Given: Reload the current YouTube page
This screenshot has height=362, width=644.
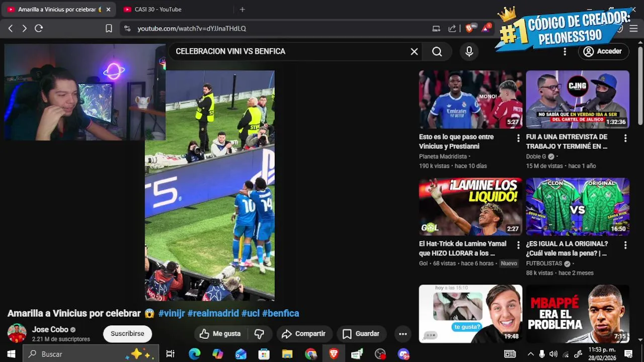Looking at the screenshot, I should coord(39,29).
